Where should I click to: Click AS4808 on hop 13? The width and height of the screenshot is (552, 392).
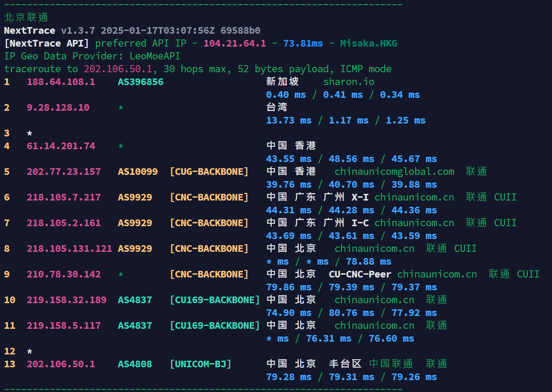coord(135,364)
